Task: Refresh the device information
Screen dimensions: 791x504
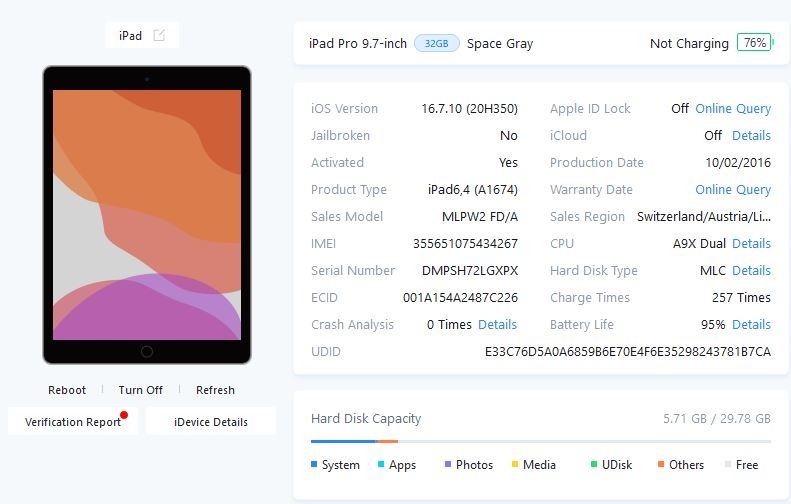Action: click(x=215, y=390)
